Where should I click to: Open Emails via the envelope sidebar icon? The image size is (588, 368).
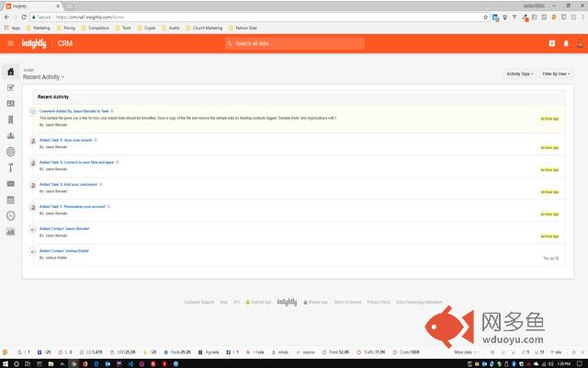pyautogui.click(x=10, y=184)
